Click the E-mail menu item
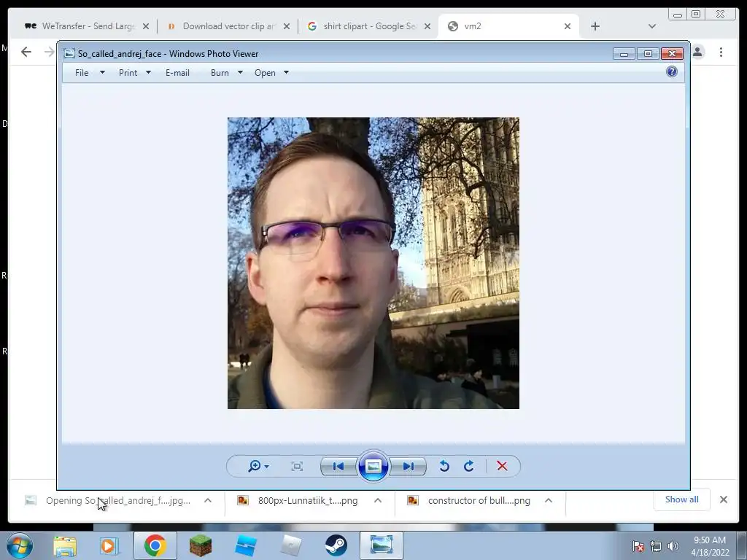Viewport: 747px width, 560px height. click(x=178, y=73)
